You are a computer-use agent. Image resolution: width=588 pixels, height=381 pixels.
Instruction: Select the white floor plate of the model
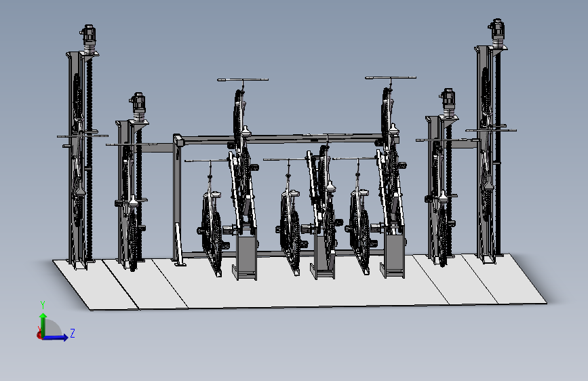pos(300,291)
